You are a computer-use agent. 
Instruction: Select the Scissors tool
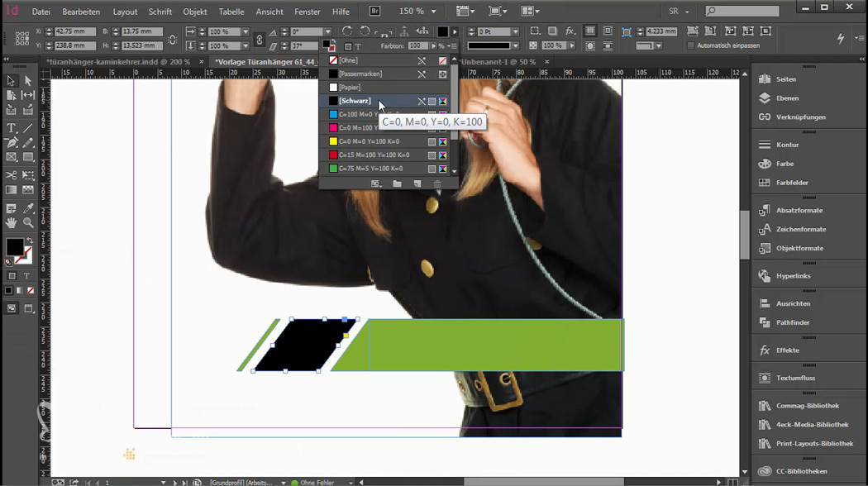[x=11, y=175]
